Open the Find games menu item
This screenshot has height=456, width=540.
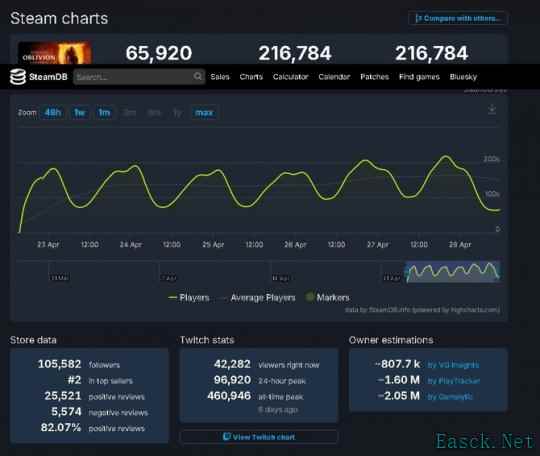point(419,77)
